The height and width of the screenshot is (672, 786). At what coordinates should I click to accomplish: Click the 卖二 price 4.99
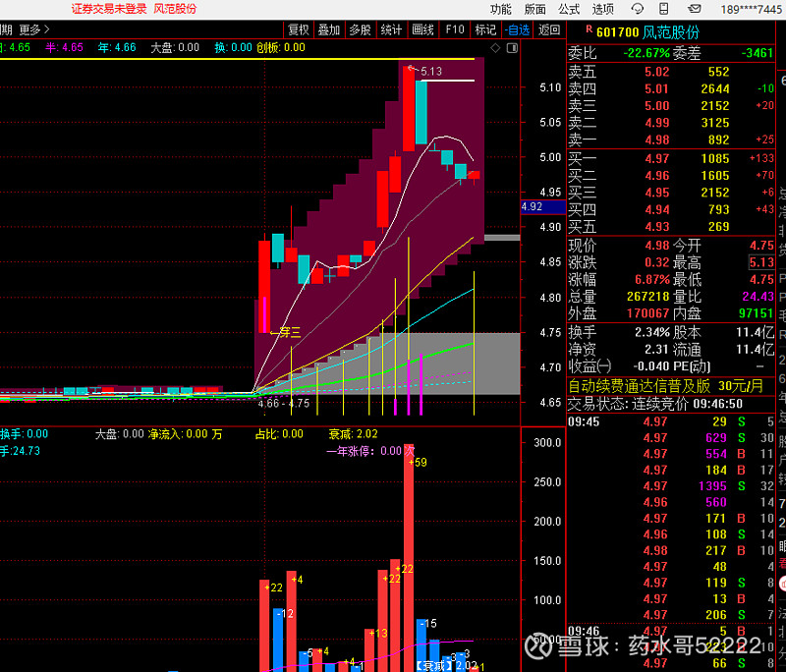(656, 123)
